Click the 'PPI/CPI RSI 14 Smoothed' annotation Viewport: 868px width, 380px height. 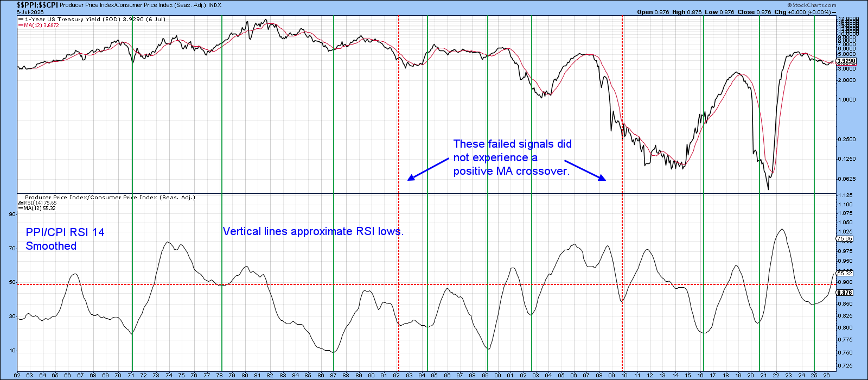(x=65, y=239)
